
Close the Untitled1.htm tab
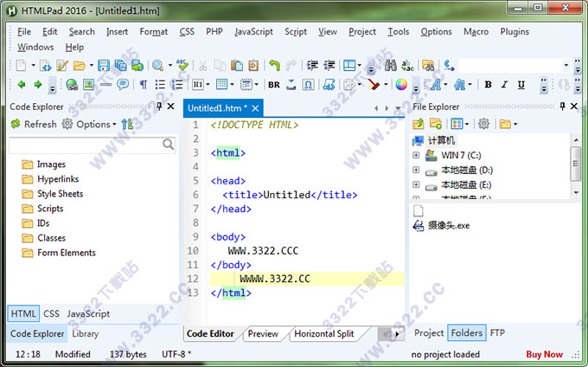[x=255, y=108]
